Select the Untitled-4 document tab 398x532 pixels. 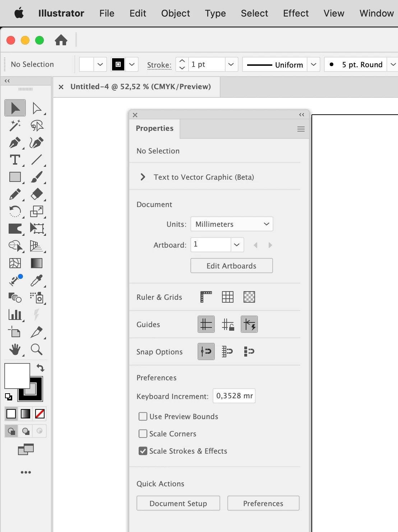140,87
